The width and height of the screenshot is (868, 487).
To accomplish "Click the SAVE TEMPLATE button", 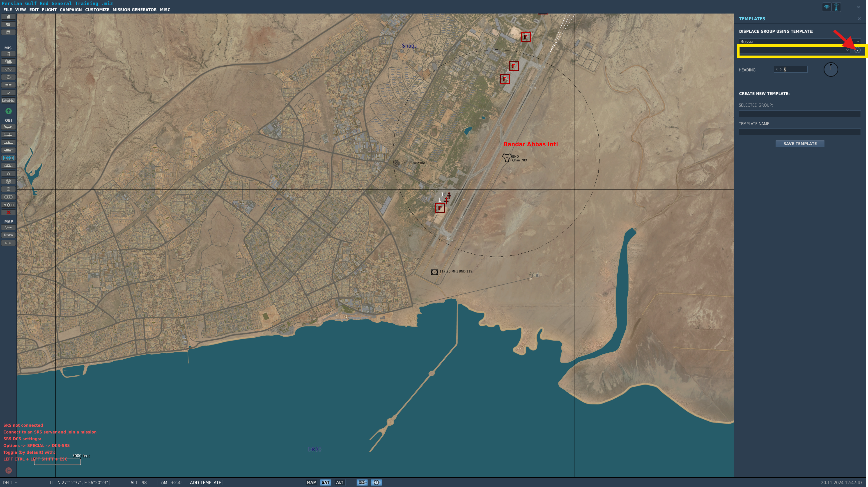I will 800,144.
